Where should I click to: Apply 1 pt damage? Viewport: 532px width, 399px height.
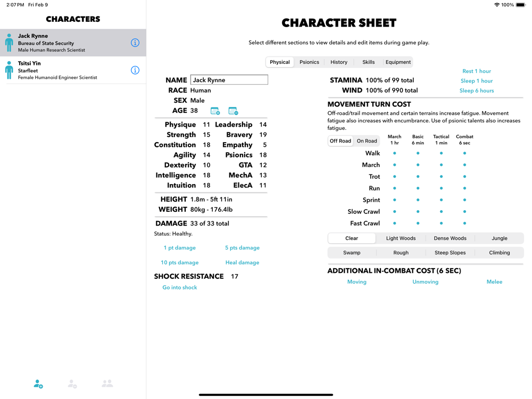pos(179,248)
